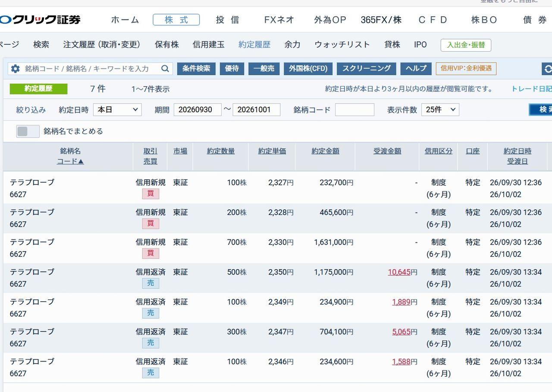Click the period start date field 20260930

point(198,109)
